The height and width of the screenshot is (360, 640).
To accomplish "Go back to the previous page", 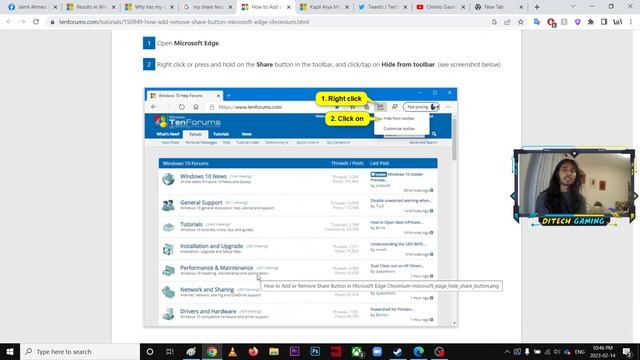I will (x=9, y=22).
